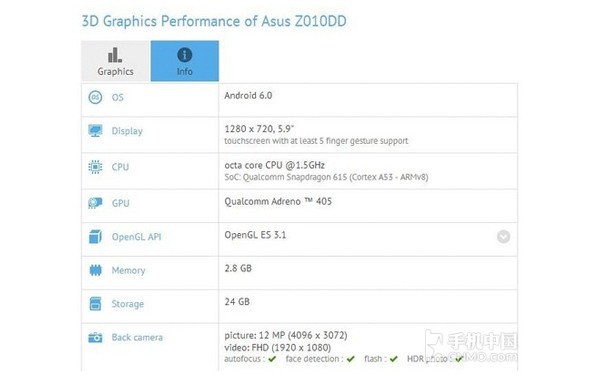Click the autofocus green checkmark
Screen dimensions: 600x375
point(272,359)
